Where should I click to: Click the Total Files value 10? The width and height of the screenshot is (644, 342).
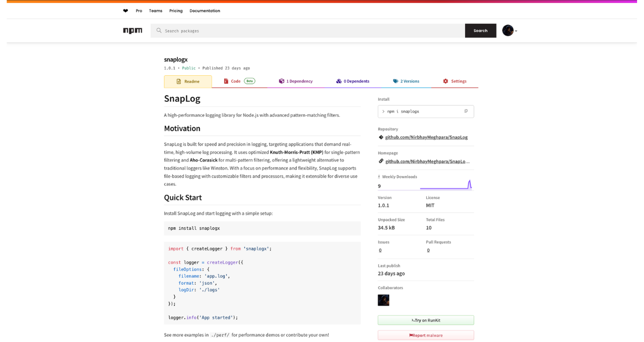[x=428, y=228]
